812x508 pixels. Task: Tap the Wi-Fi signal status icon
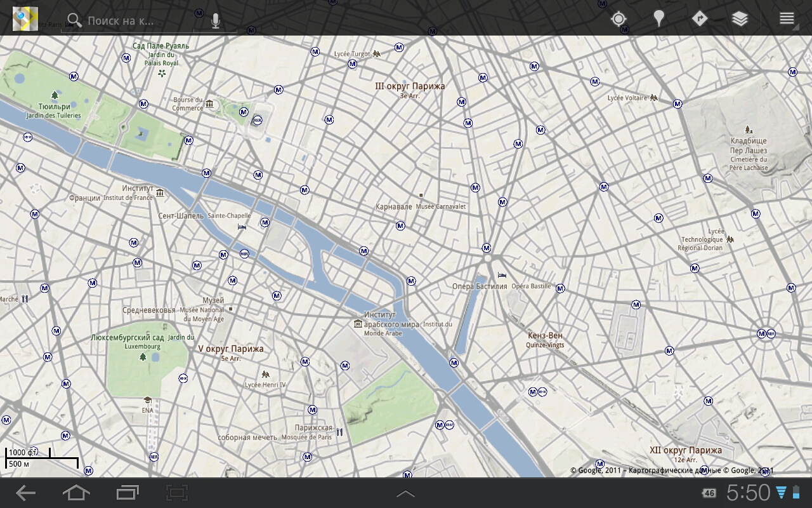[781, 493]
